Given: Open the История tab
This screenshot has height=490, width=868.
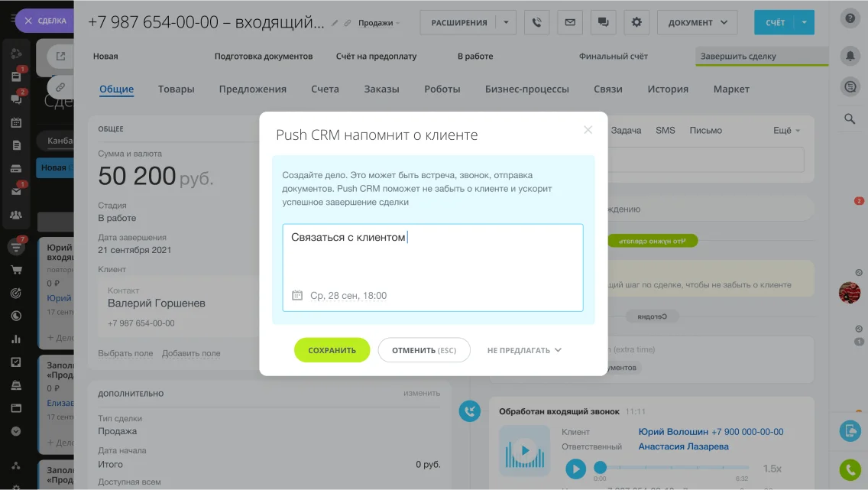Looking at the screenshot, I should tap(667, 89).
